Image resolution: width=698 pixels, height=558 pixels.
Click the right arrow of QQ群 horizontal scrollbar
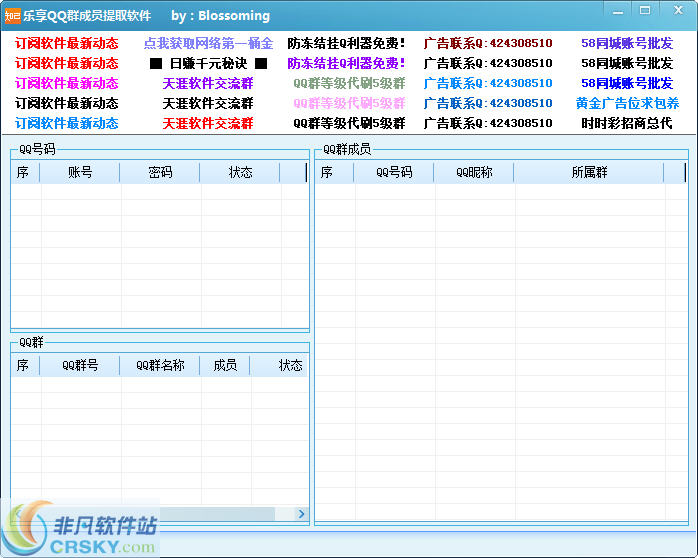point(301,514)
